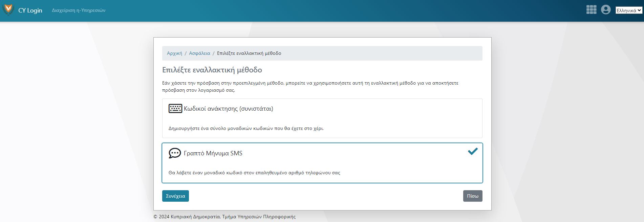Go to Αρχική in the breadcrumb

click(x=174, y=53)
